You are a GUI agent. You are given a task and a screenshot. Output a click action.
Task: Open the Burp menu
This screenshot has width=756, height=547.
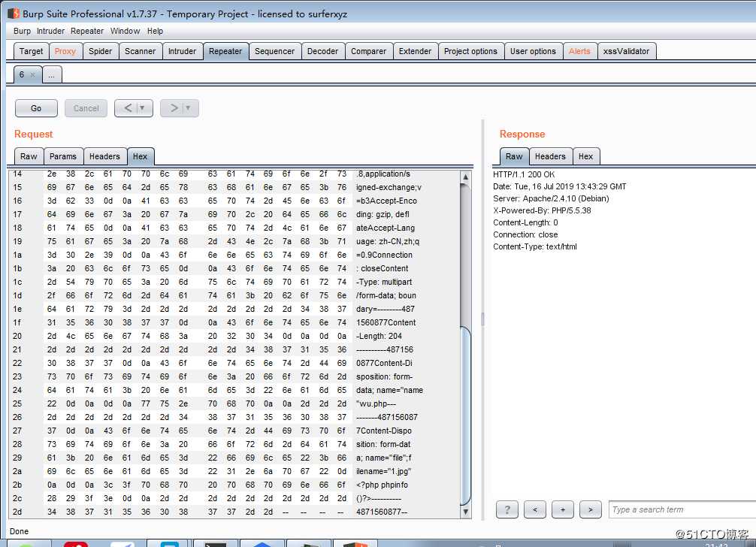[x=23, y=31]
